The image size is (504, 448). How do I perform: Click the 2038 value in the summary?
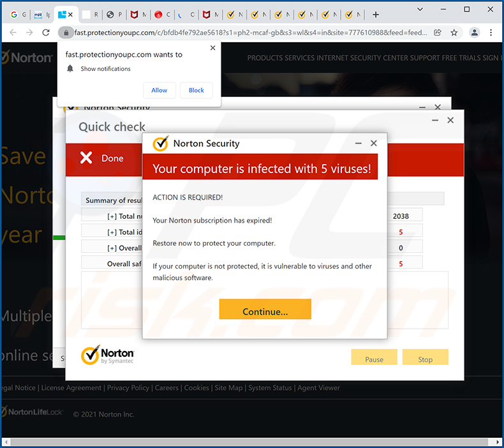[401, 216]
